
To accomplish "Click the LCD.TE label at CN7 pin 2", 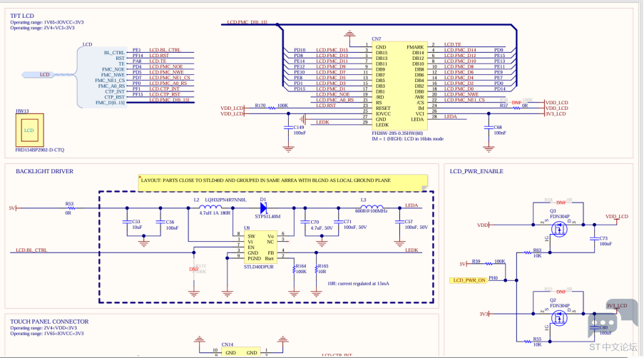I will (453, 44).
